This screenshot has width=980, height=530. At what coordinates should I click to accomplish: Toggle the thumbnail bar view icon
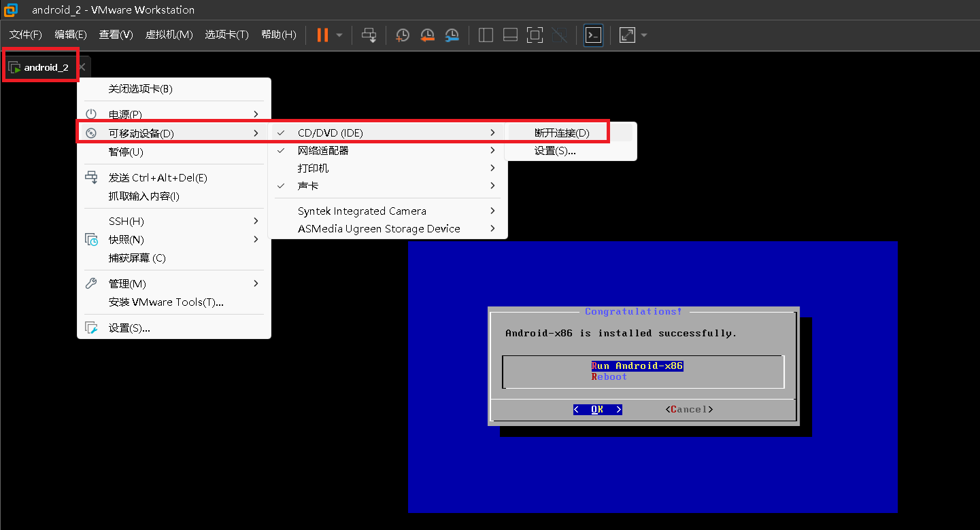click(510, 35)
